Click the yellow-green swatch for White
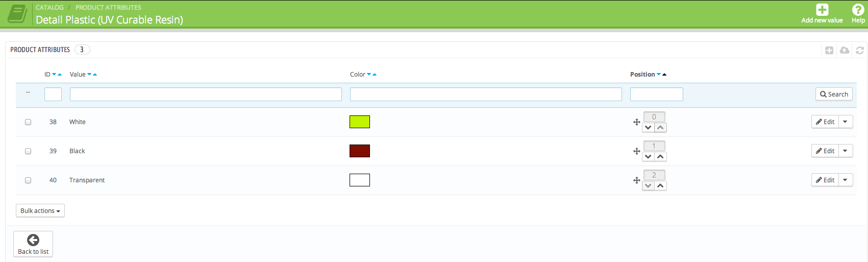The height and width of the screenshot is (262, 868). (360, 122)
